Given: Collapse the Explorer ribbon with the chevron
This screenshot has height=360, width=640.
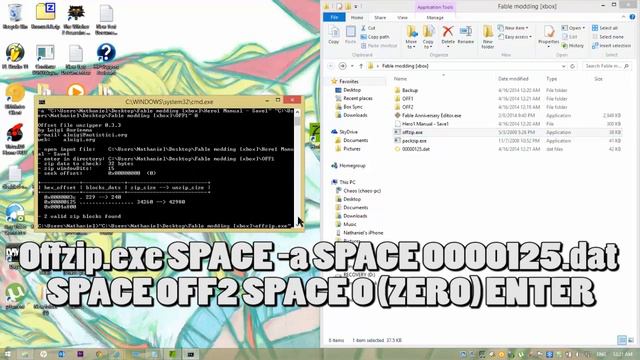Looking at the screenshot, I should click(623, 17).
